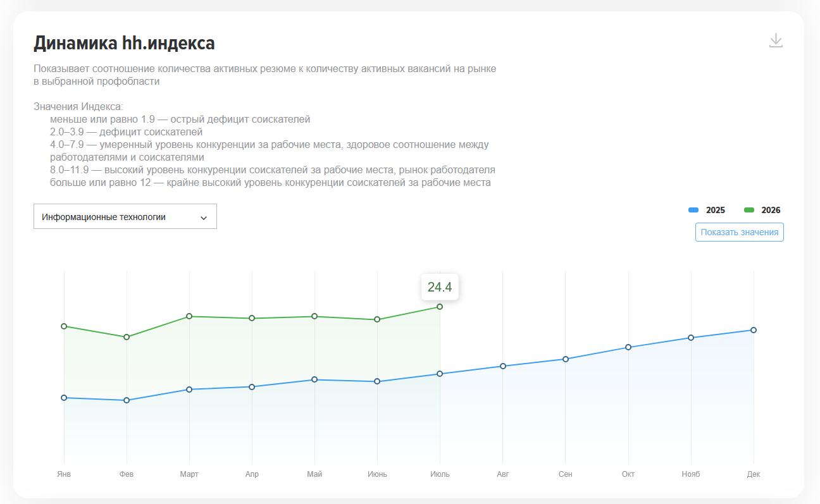Image resolution: width=820 pixels, height=504 pixels.
Task: Toggle the 2025 series in the legend
Action: pyautogui.click(x=707, y=210)
